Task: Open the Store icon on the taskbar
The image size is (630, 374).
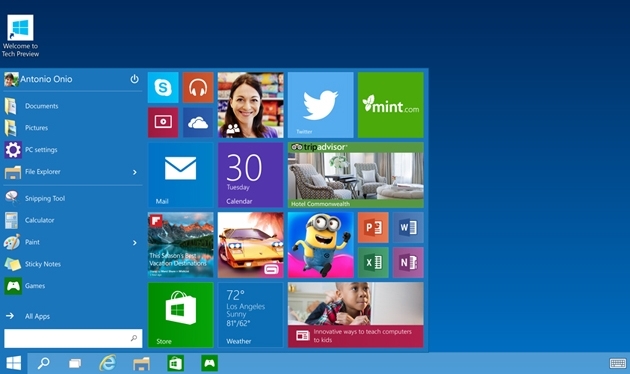Action: pyautogui.click(x=176, y=364)
